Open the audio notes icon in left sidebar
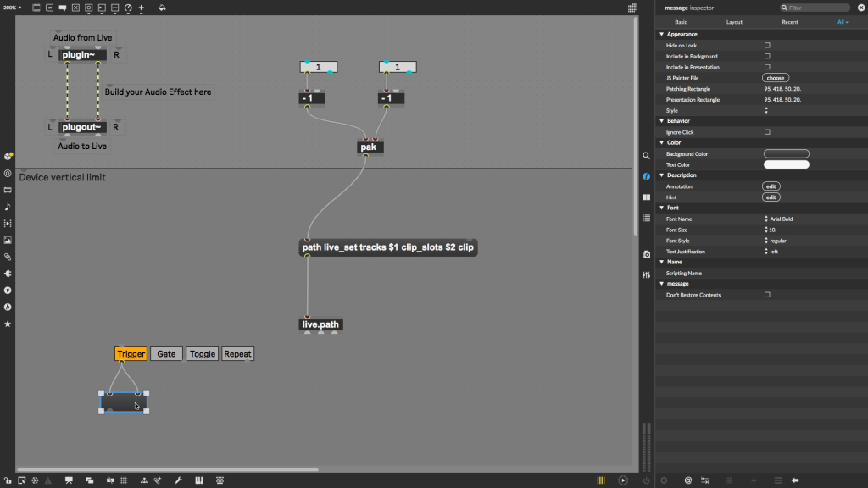 8,207
